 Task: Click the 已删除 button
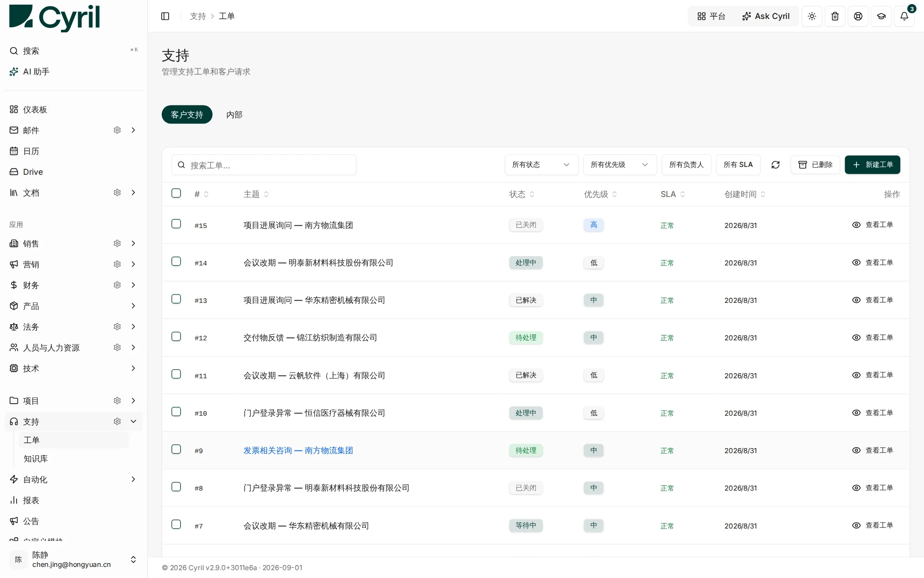[x=815, y=165]
